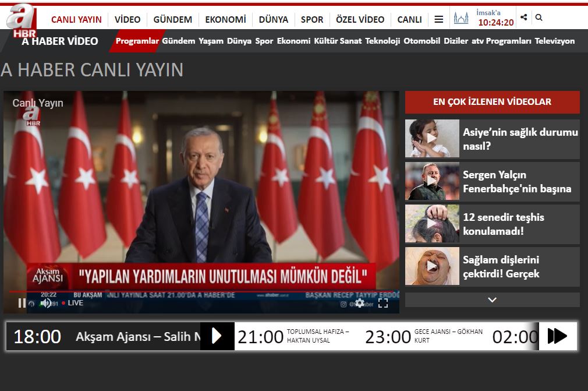The image size is (588, 391).
Task: Select Diziler in video submenu
Action: coord(456,41)
